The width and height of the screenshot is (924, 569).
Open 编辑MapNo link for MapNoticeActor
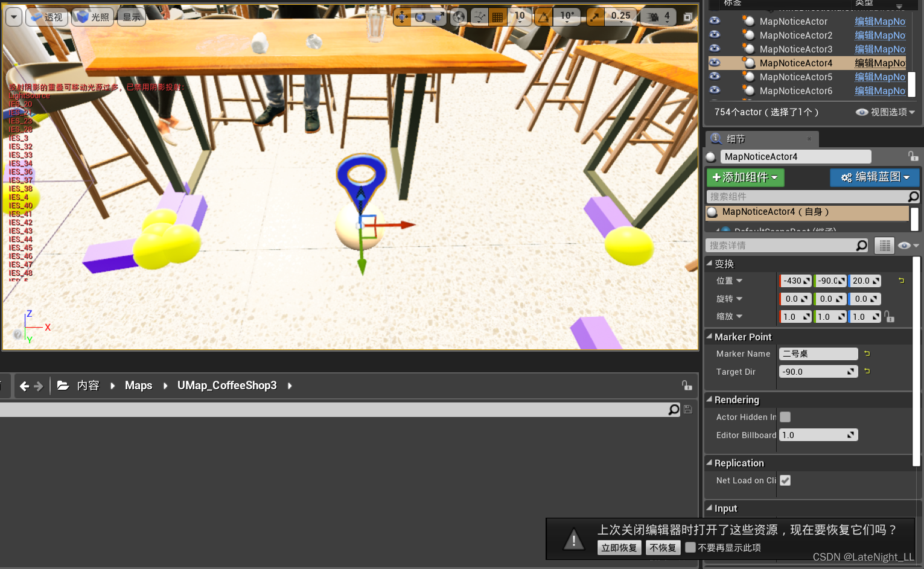880,21
